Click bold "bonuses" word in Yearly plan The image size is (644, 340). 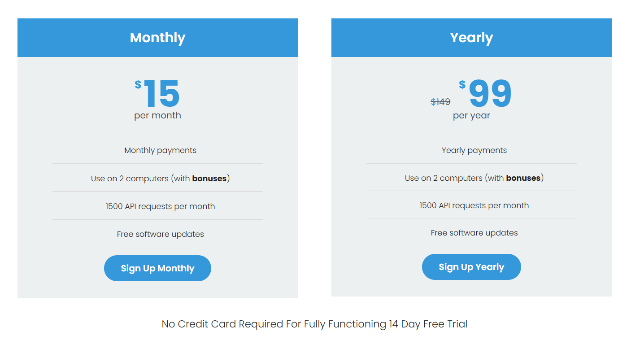click(523, 178)
